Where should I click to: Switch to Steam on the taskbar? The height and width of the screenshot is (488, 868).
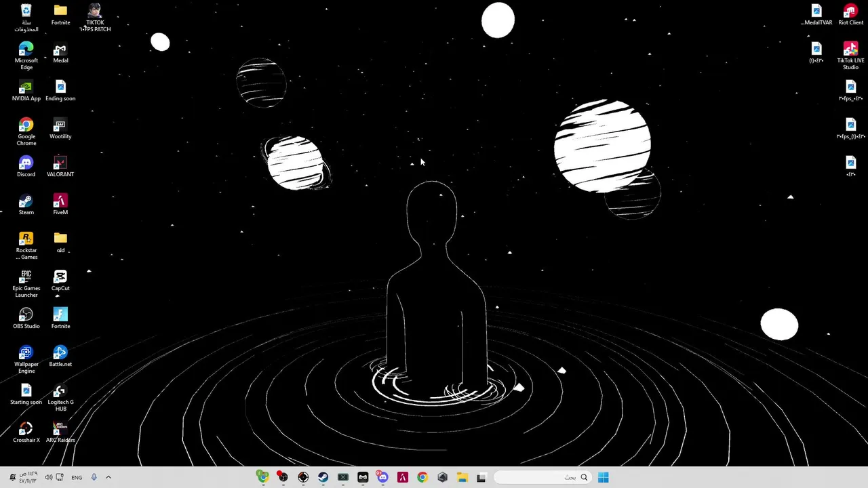(x=323, y=477)
